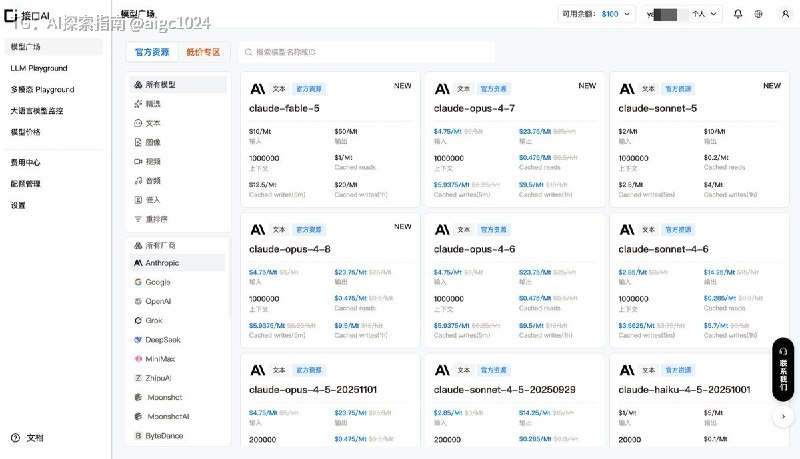This screenshot has width=800, height=459.
Task: Click the search magnifier icon
Action: click(x=248, y=52)
